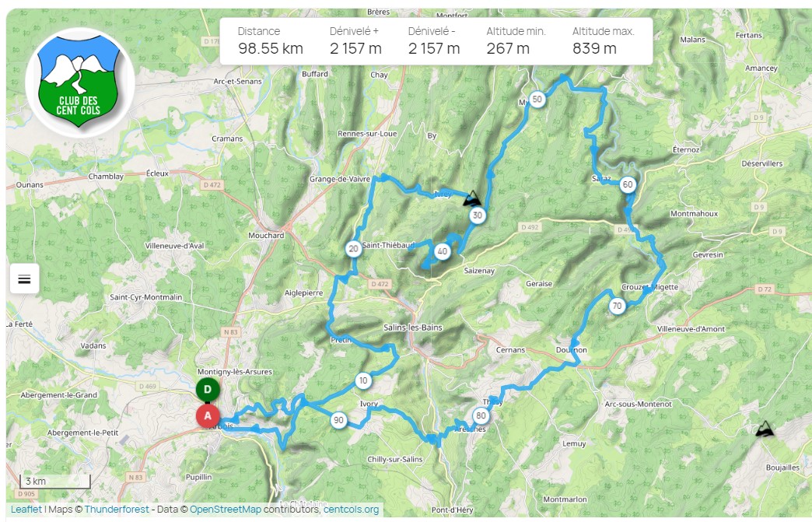Click the Club des Cent Cols logo

80,82
